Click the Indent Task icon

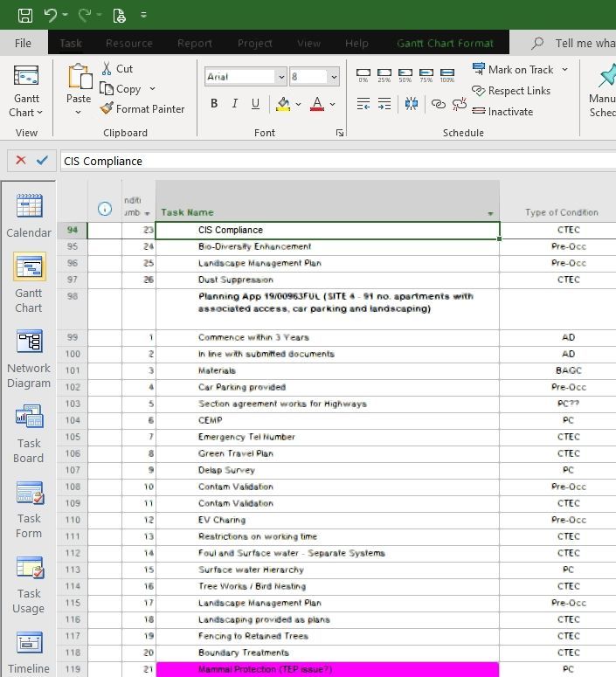coord(384,104)
